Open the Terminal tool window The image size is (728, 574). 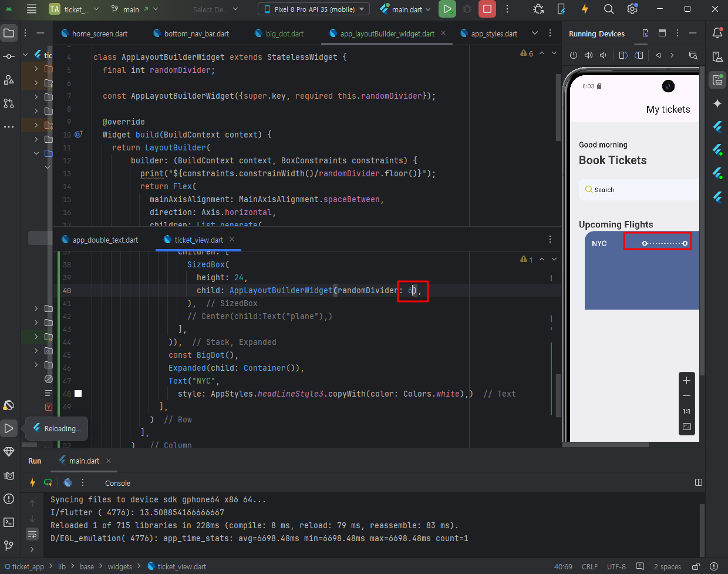pos(9,522)
